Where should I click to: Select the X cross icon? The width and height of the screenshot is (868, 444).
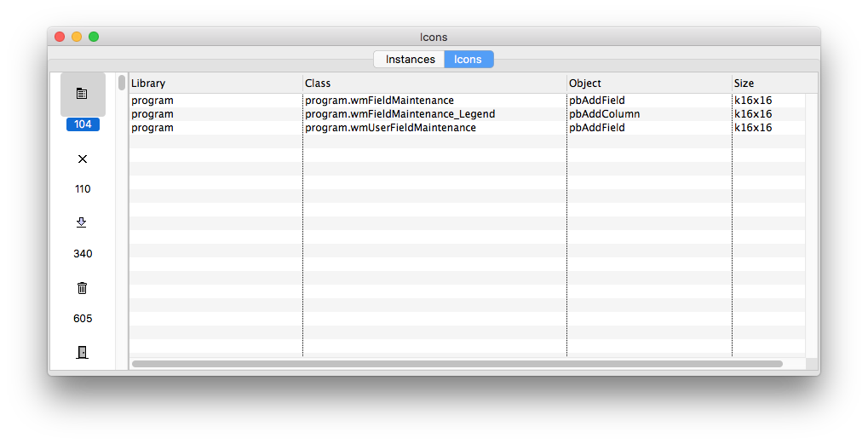pos(83,159)
